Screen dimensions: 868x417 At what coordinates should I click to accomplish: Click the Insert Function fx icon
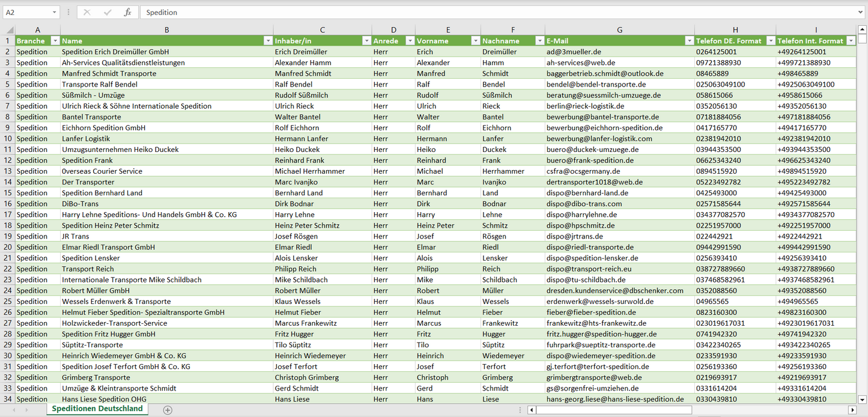coord(127,12)
